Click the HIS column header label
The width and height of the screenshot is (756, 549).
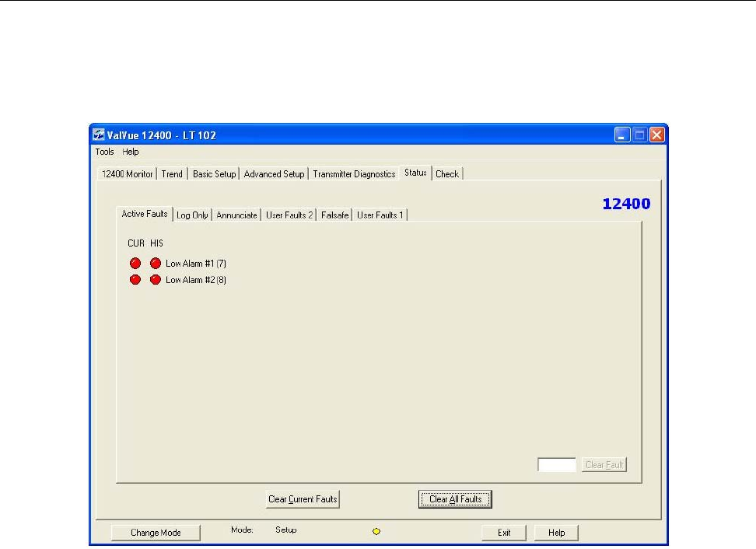[x=156, y=243]
